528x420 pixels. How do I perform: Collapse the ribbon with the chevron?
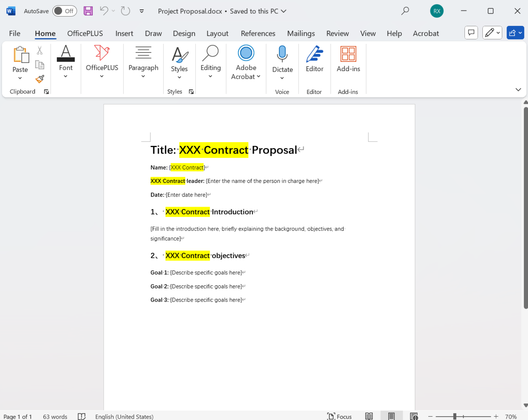518,90
